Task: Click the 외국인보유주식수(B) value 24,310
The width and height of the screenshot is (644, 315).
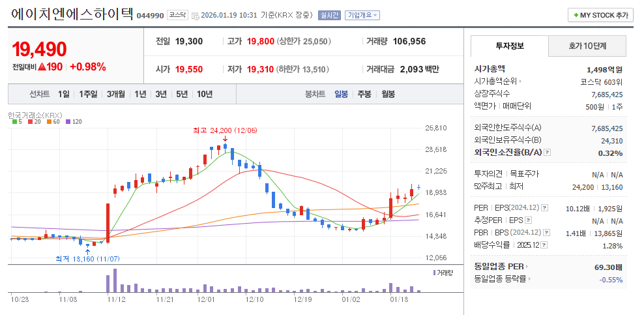Action: (612, 141)
